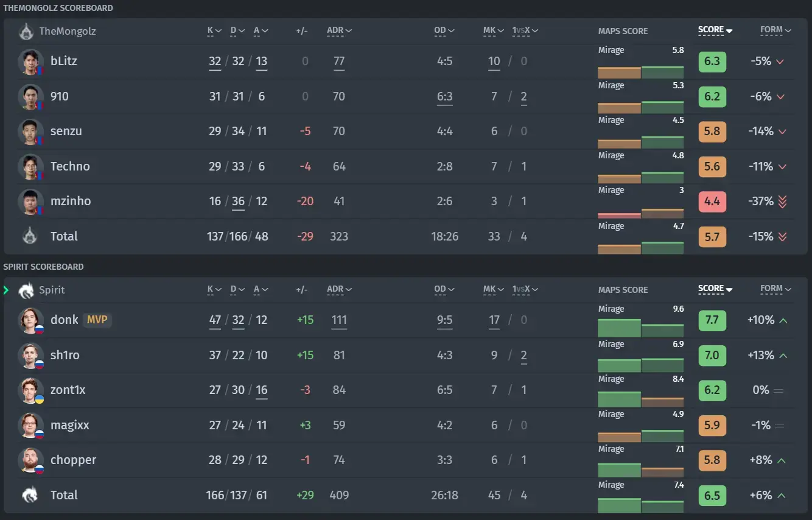The height and width of the screenshot is (520, 812).
Task: Click chopper's player avatar
Action: (x=30, y=460)
